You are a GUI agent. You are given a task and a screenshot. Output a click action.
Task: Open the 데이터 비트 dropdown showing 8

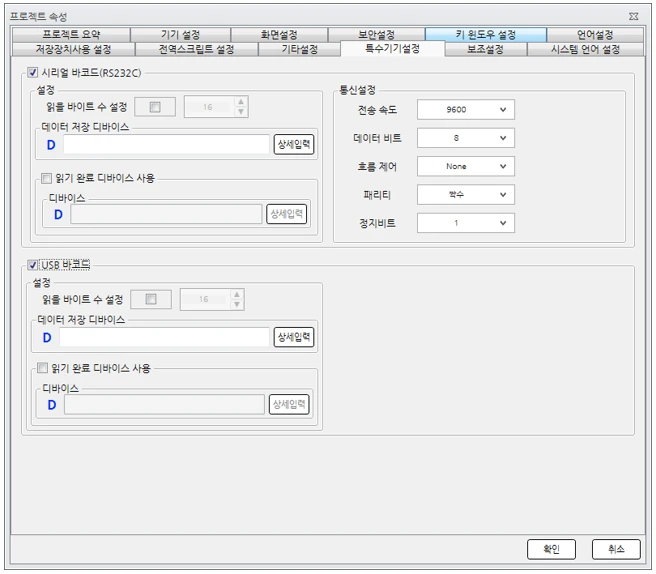466,138
